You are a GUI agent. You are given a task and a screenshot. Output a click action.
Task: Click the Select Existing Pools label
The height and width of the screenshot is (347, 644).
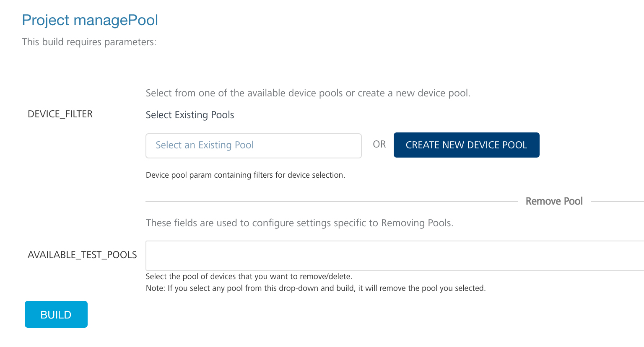point(190,114)
